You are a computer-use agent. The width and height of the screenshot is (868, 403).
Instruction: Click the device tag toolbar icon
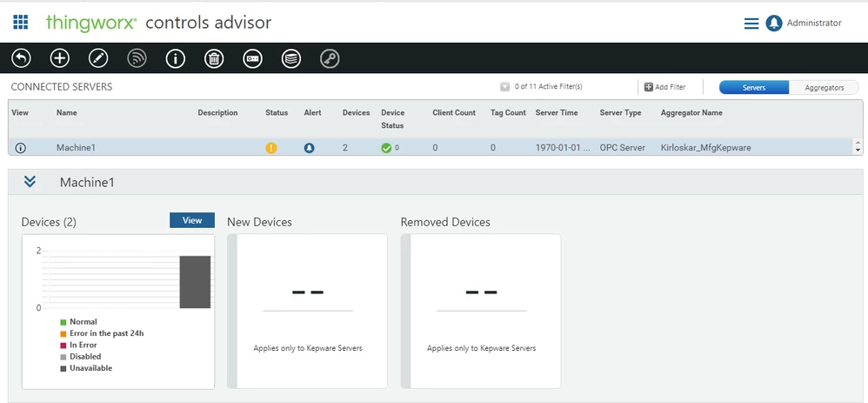point(252,58)
